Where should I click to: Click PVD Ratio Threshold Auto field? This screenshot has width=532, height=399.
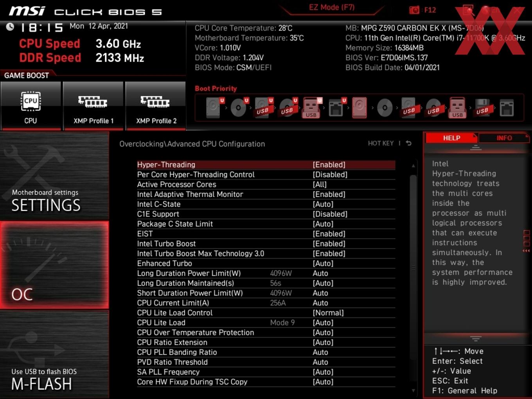click(320, 362)
